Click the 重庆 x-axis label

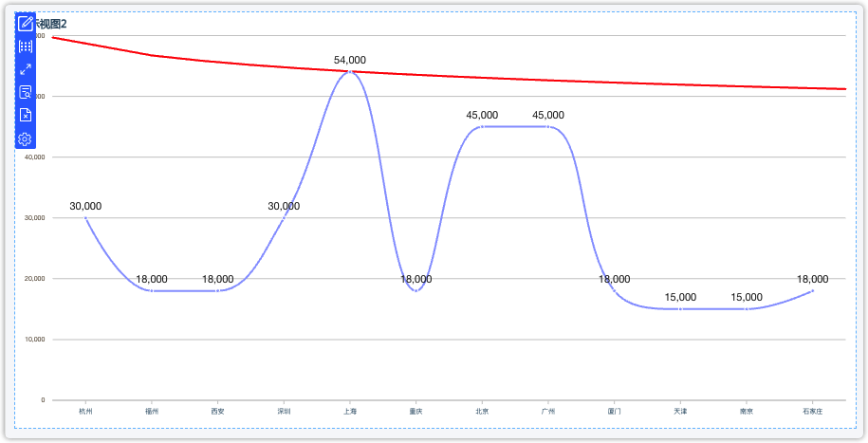coord(416,412)
